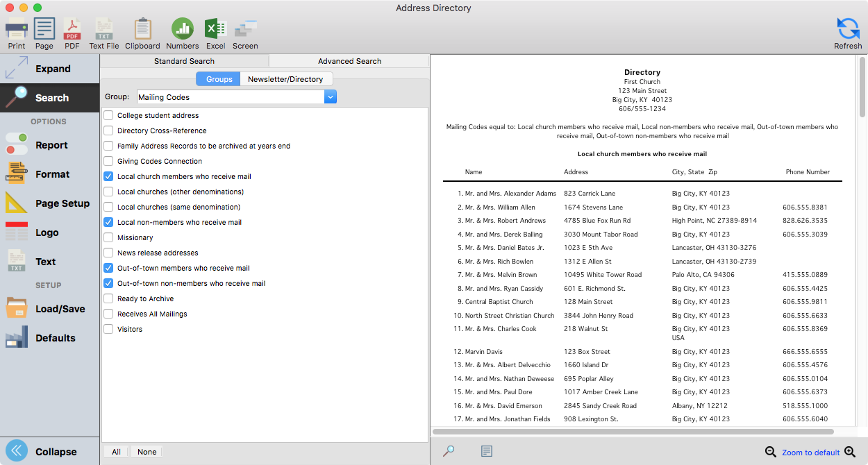Screen dimensions: 868x465
Task: Copy report to Clipboard
Action: 142,33
